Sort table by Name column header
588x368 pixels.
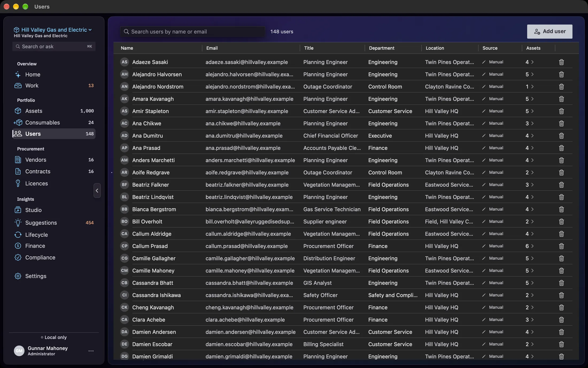[x=127, y=48]
